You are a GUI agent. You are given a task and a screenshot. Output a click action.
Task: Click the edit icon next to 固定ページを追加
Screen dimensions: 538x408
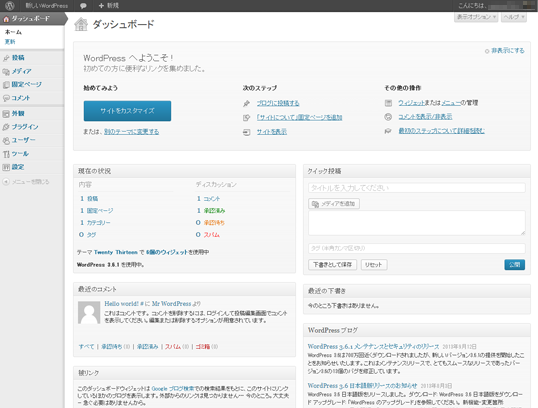coord(246,118)
